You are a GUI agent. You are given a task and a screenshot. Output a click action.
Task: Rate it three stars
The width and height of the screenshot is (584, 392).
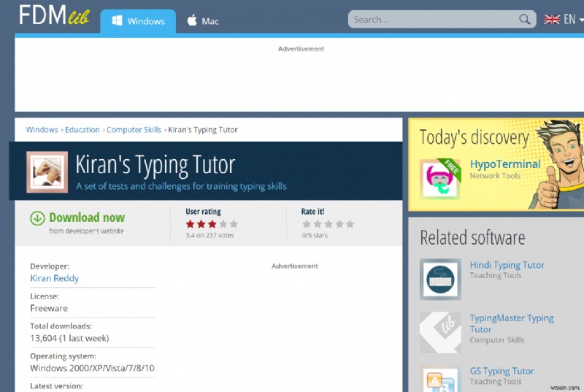point(328,223)
